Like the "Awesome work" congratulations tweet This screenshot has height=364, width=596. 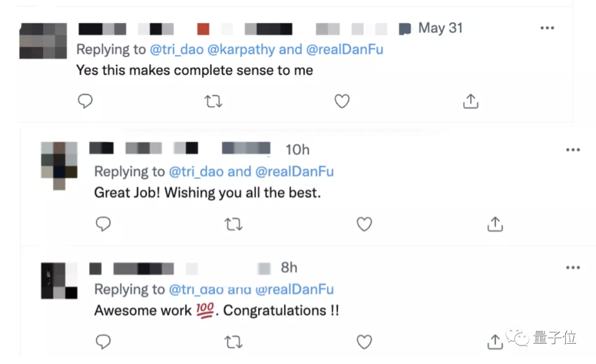(364, 342)
